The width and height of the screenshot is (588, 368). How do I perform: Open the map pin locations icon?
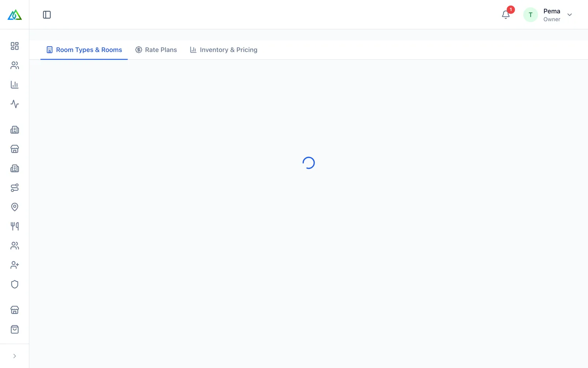(x=15, y=207)
